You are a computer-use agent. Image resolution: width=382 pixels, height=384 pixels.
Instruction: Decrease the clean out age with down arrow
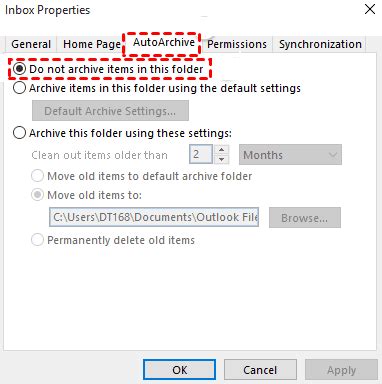222,159
